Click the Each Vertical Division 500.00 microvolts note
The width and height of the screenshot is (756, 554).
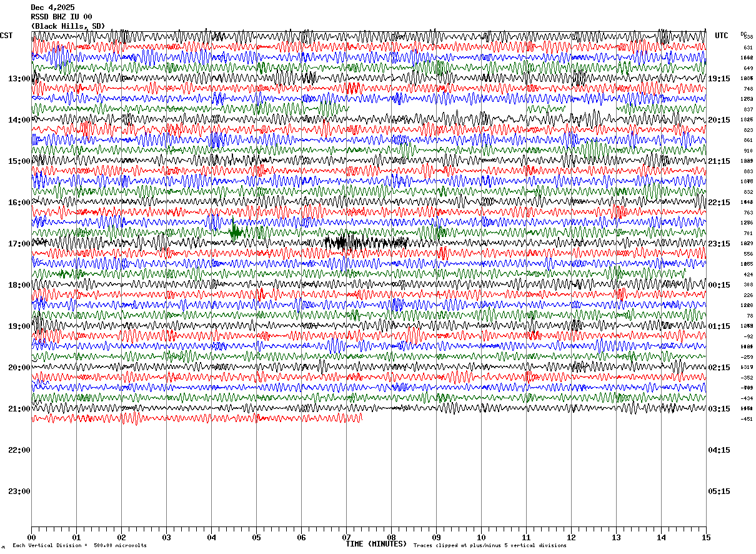pos(79,546)
